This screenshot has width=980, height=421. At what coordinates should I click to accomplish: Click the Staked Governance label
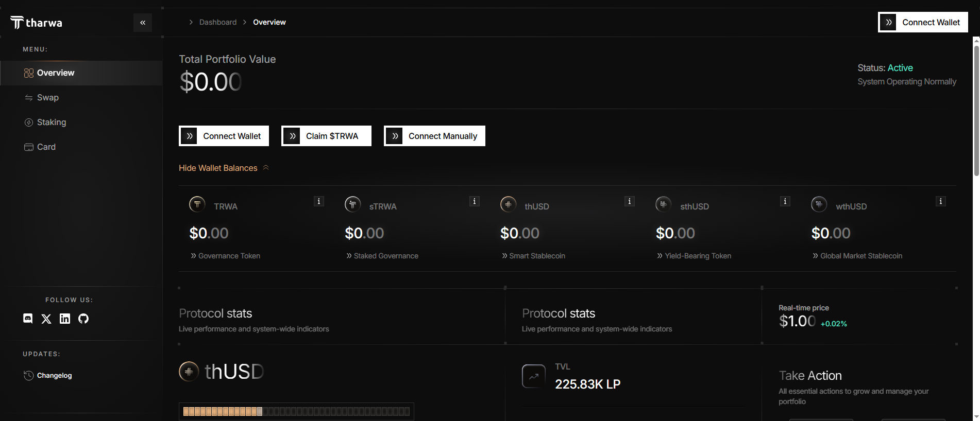click(386, 256)
